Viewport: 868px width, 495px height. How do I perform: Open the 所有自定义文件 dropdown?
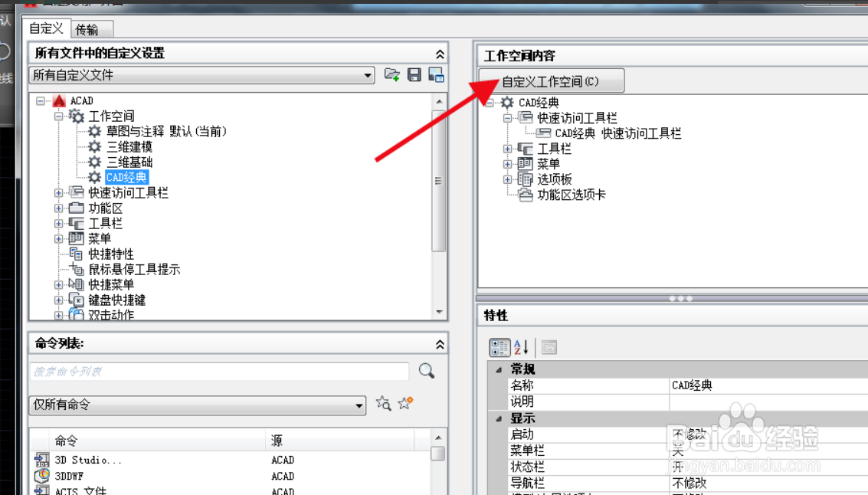click(201, 75)
